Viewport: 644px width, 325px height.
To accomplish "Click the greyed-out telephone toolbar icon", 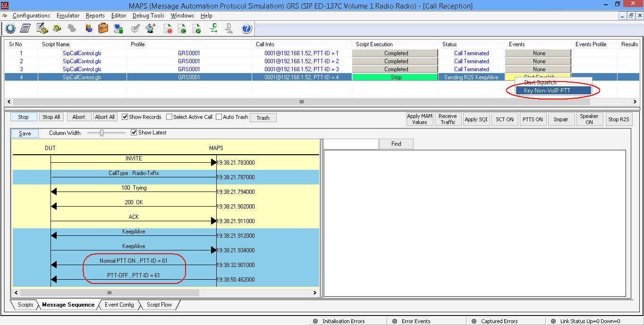I will coord(72,28).
